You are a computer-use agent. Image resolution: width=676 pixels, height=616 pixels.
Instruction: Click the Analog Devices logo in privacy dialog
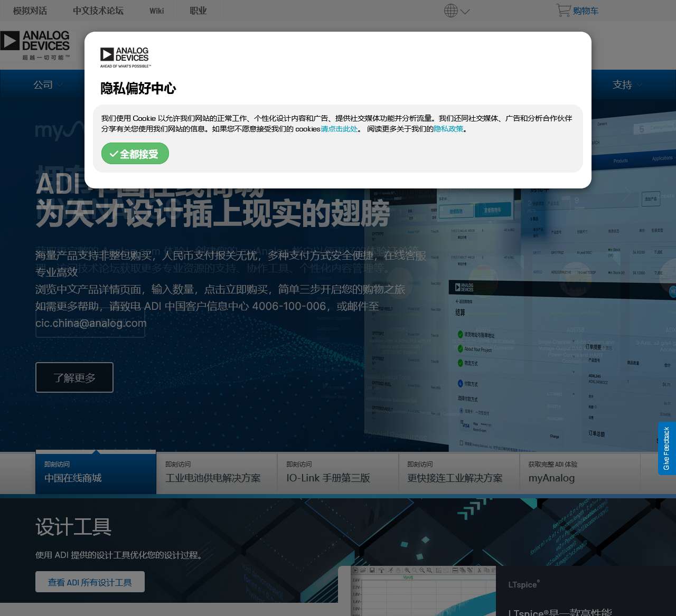click(126, 58)
